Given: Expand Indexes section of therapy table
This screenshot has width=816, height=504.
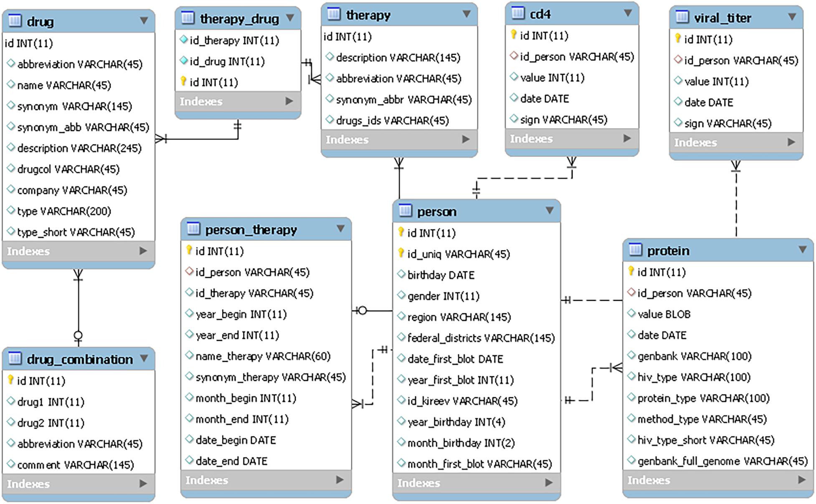Looking at the screenshot, I should point(466,139).
